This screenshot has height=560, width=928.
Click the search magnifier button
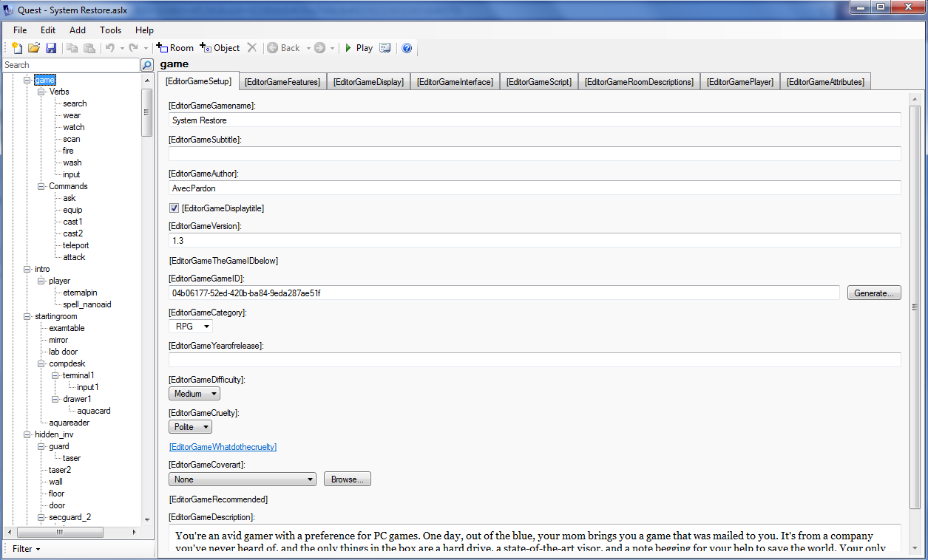pos(147,65)
